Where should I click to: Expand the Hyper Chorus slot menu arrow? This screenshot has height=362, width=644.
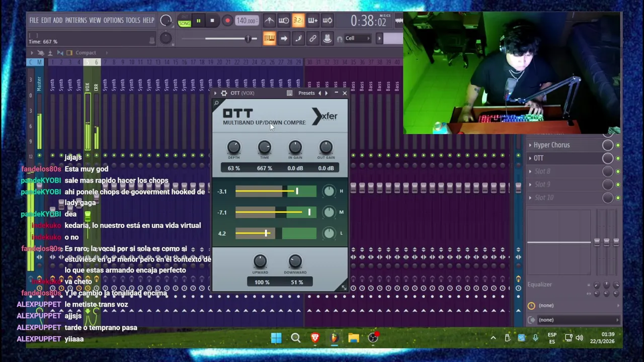530,145
